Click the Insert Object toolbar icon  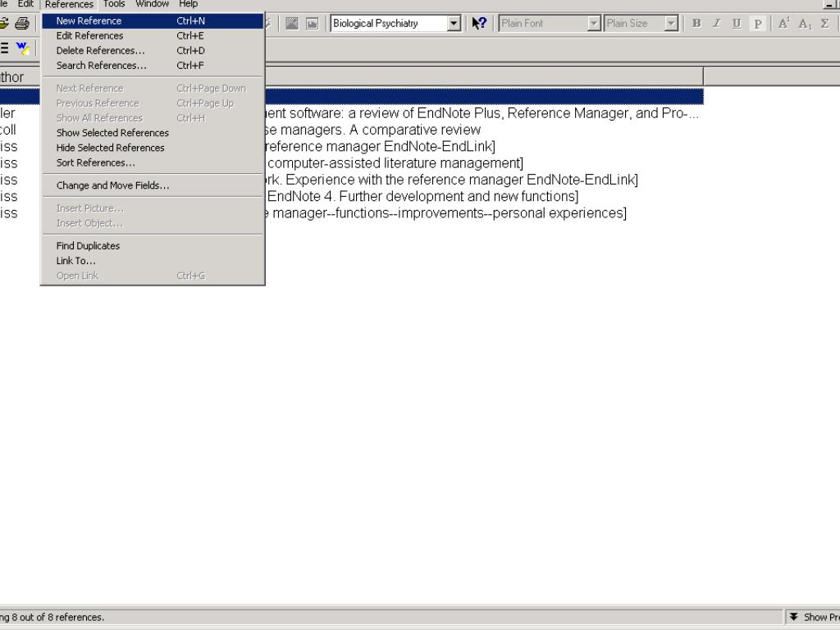click(312, 23)
